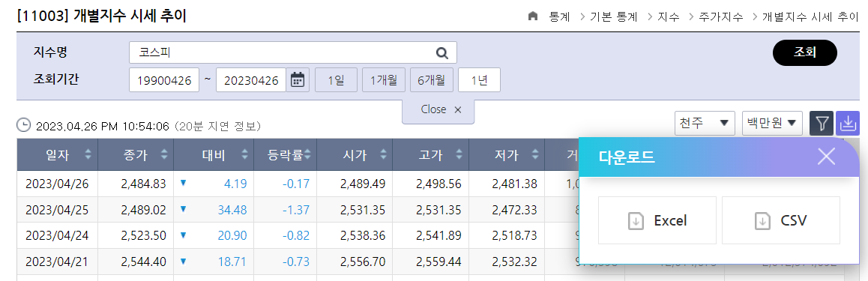Select the 1개월 period button

pos(384,79)
